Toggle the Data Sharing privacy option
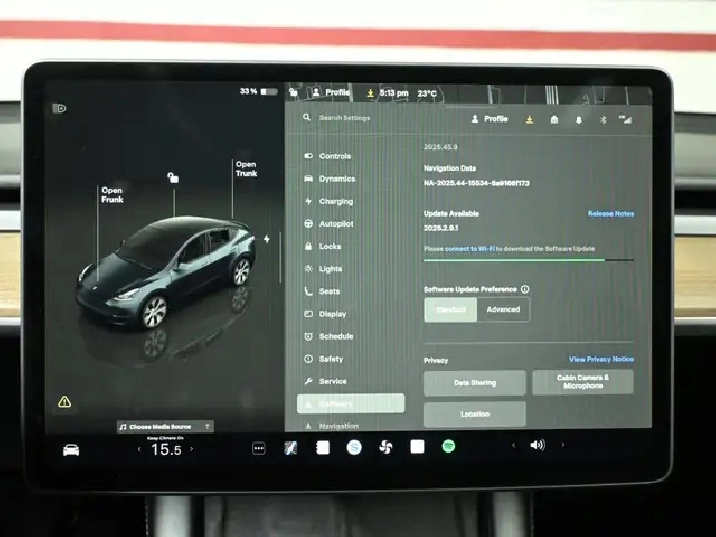Screen dimensions: 716x537 pos(474,383)
